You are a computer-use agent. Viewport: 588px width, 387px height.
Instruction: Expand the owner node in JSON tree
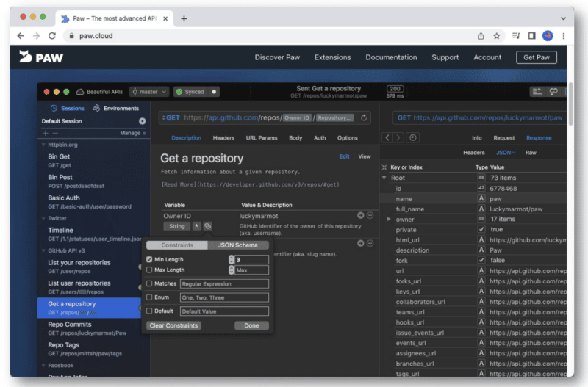(x=389, y=219)
